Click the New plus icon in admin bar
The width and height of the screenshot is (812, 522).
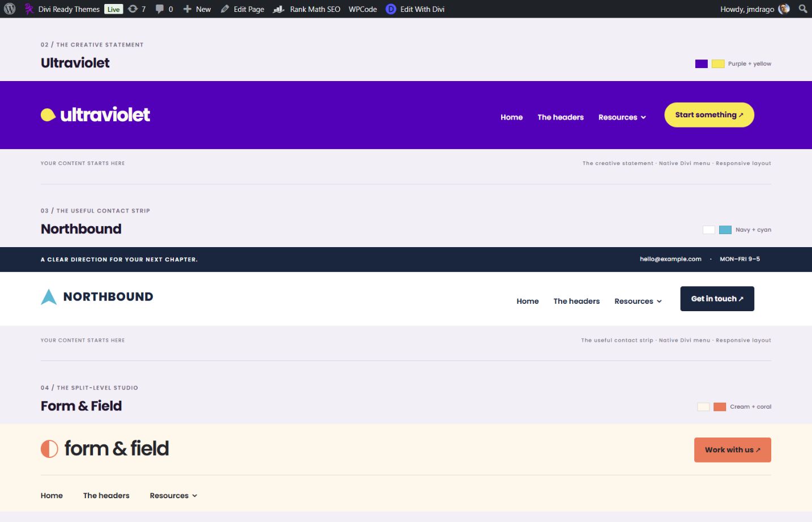point(187,9)
